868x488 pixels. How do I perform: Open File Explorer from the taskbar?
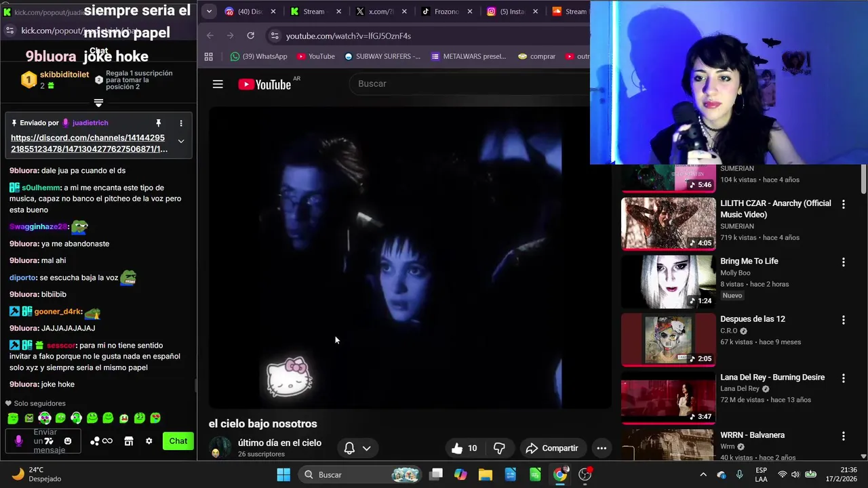coord(486,474)
